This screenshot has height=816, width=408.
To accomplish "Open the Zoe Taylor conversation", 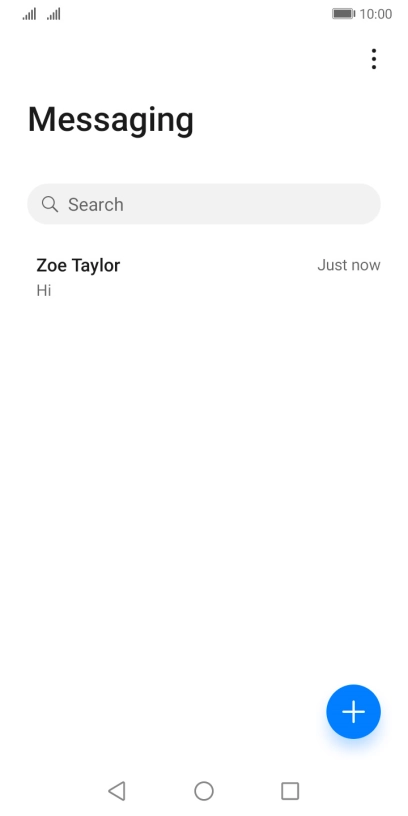I will click(204, 277).
